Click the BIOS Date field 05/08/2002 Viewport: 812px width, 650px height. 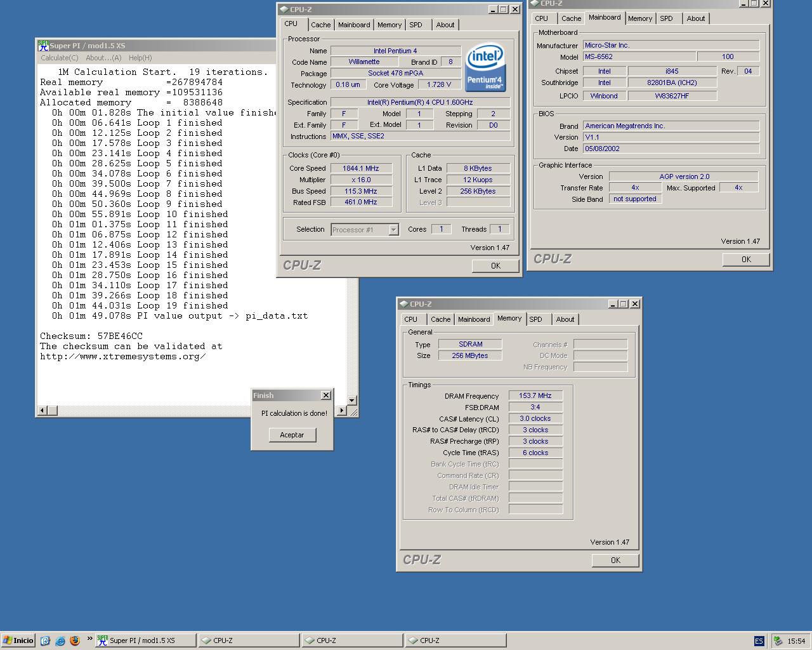point(671,149)
